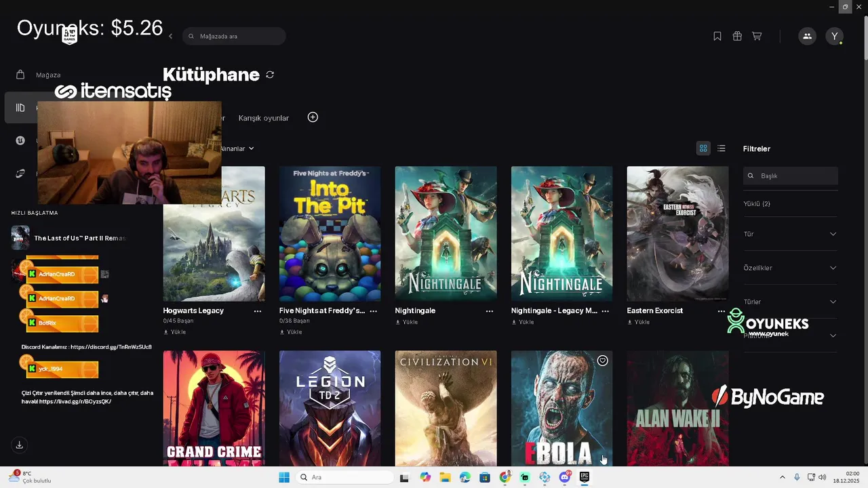Open Eastern Exorcist three-dot options
868x488 pixels.
(x=722, y=311)
